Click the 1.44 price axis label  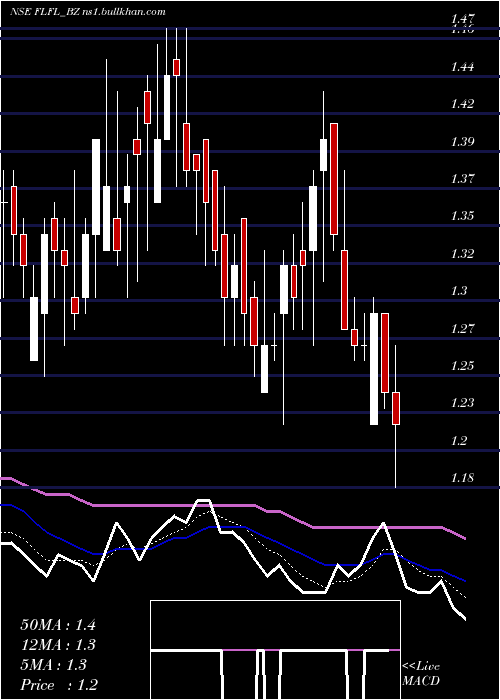pyautogui.click(x=462, y=67)
